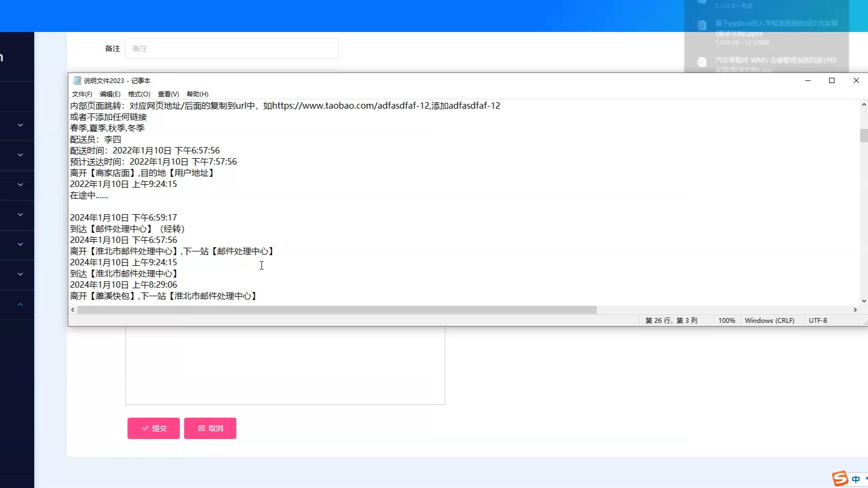The image size is (868, 488).
Task: Expand the sixth sidebar menu chevron
Action: point(20,274)
